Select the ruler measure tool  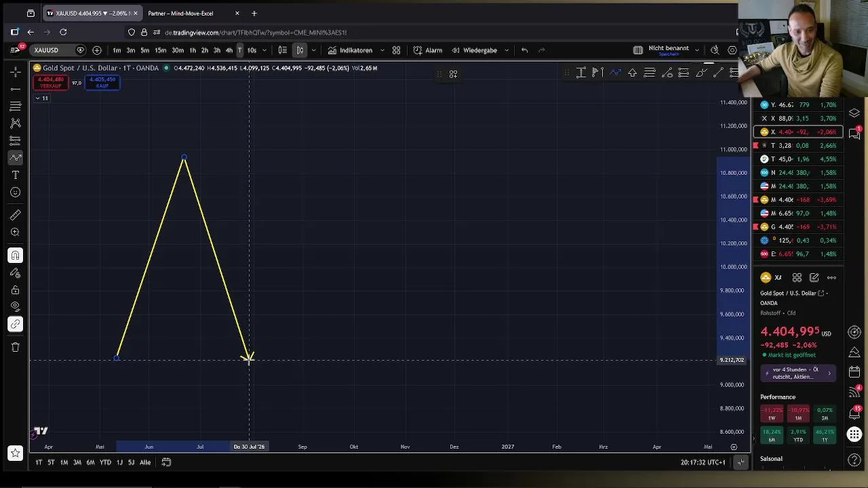(15, 215)
